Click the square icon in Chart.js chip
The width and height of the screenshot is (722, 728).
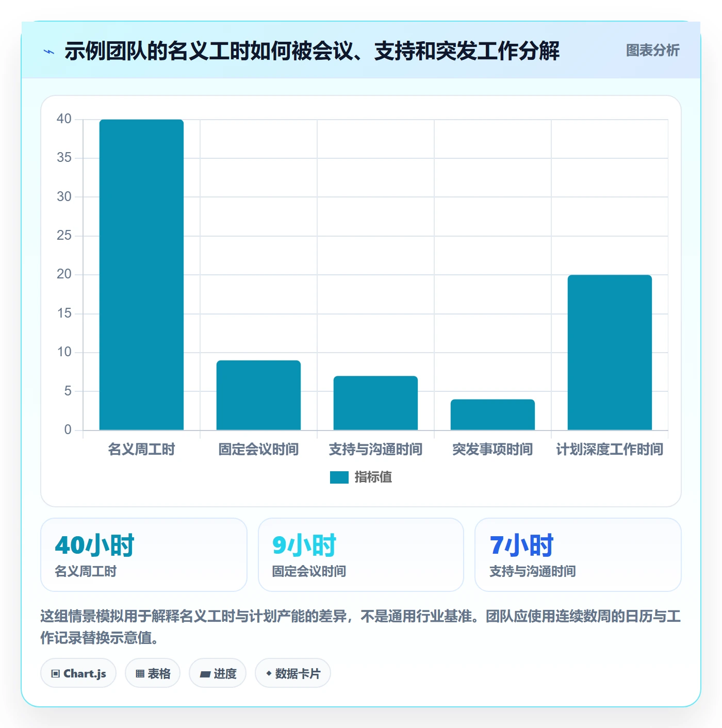[56, 674]
